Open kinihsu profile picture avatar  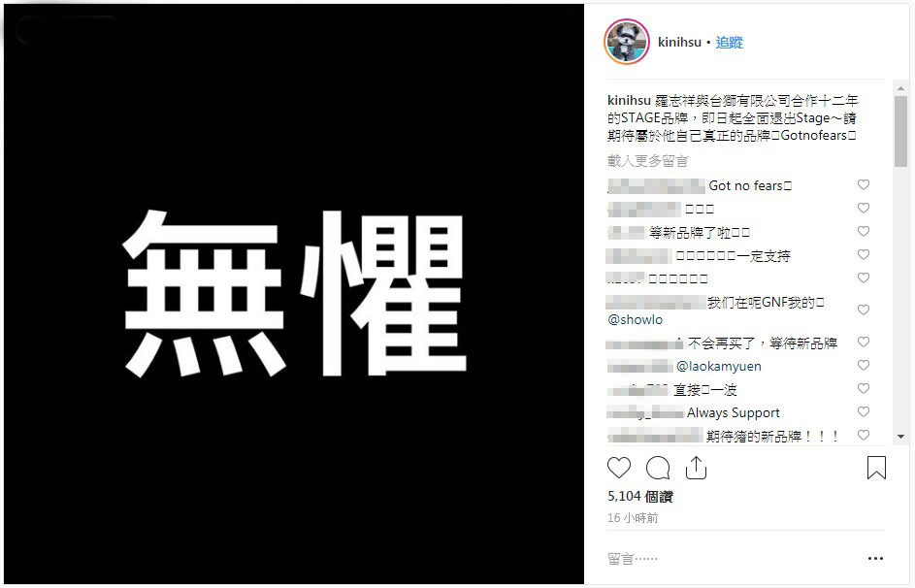627,42
